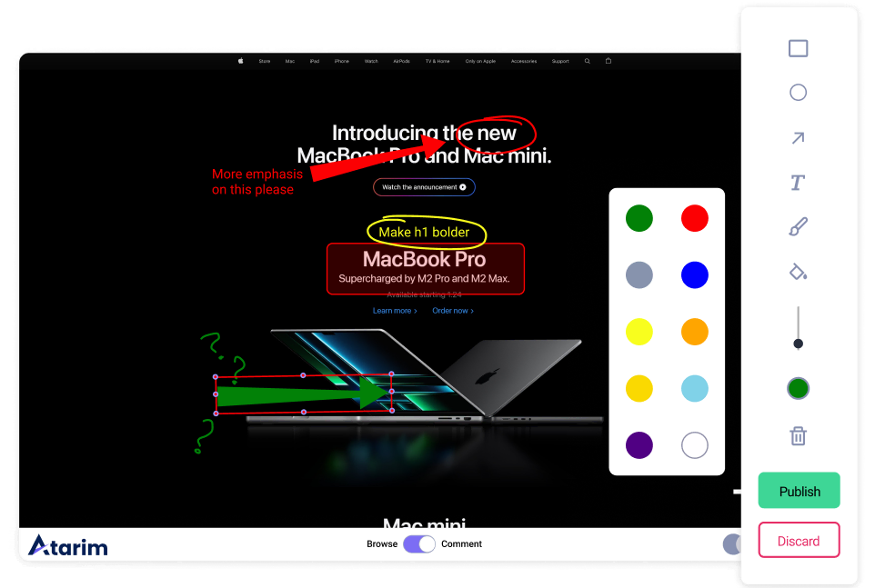Select the Ellipse tool
Image resolution: width=885 pixels, height=588 pixels.
pos(798,92)
